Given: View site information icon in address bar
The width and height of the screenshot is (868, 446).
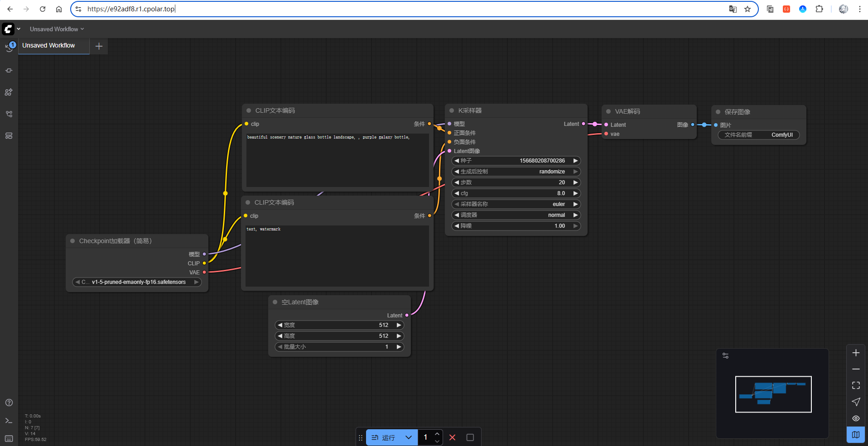Looking at the screenshot, I should click(x=78, y=9).
